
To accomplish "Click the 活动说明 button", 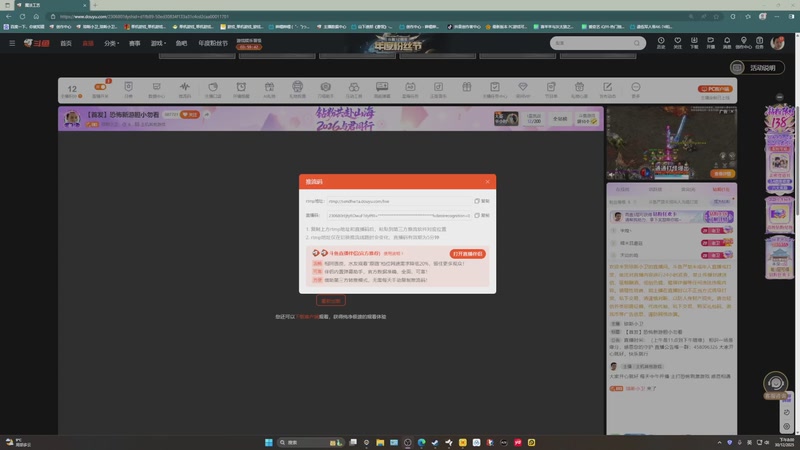I will [757, 67].
